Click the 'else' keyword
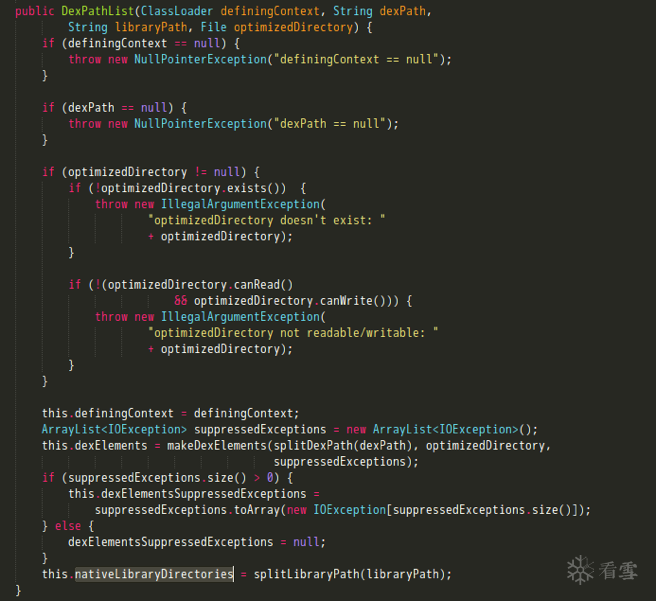 coord(68,526)
